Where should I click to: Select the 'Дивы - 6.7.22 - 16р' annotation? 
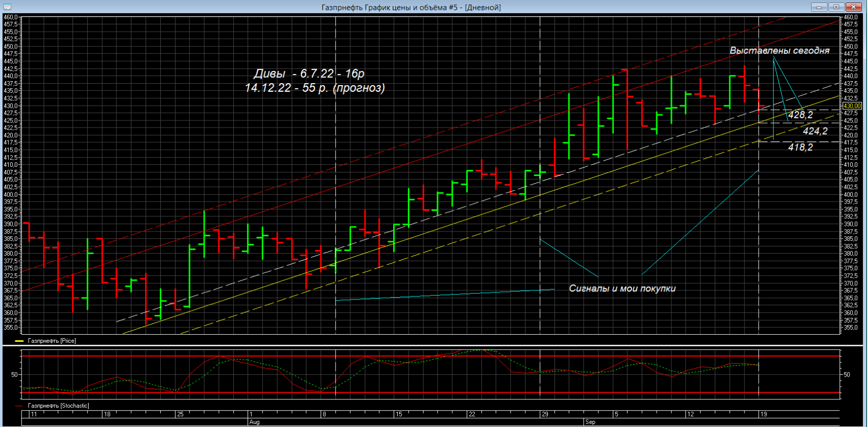pos(309,74)
